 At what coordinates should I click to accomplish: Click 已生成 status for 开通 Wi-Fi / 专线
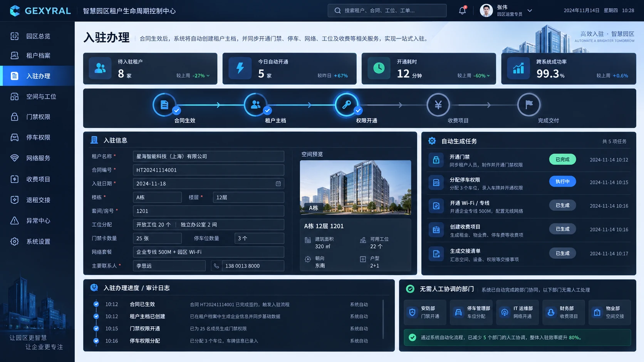click(x=562, y=205)
